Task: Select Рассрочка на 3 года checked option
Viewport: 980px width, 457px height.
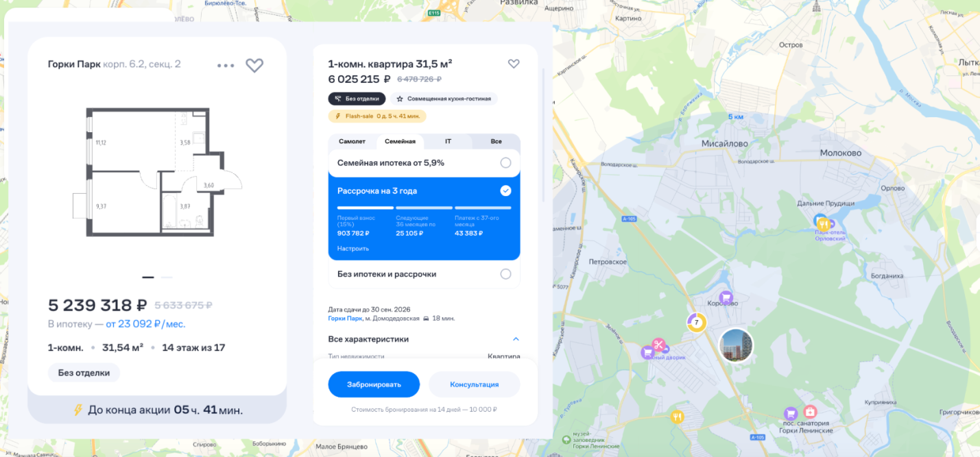Action: (505, 191)
